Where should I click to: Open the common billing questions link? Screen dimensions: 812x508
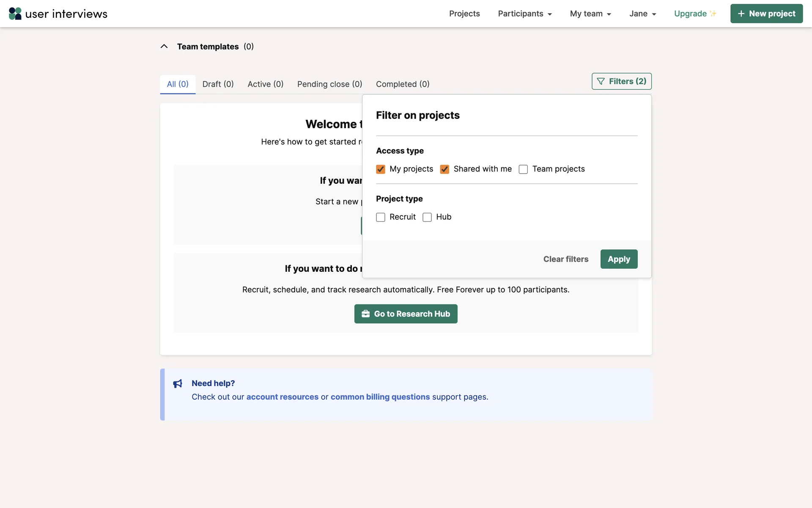point(380,397)
